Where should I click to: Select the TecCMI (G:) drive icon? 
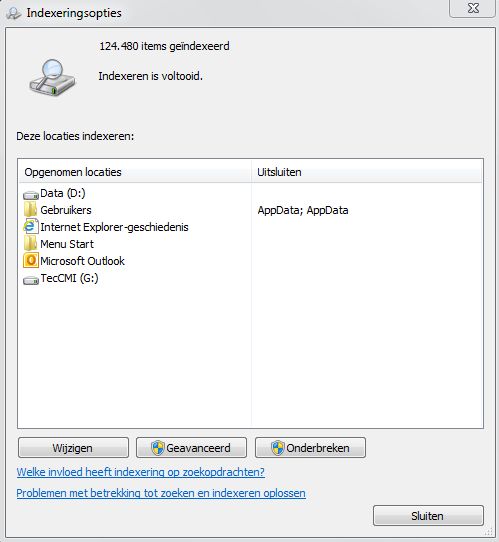pyautogui.click(x=31, y=280)
